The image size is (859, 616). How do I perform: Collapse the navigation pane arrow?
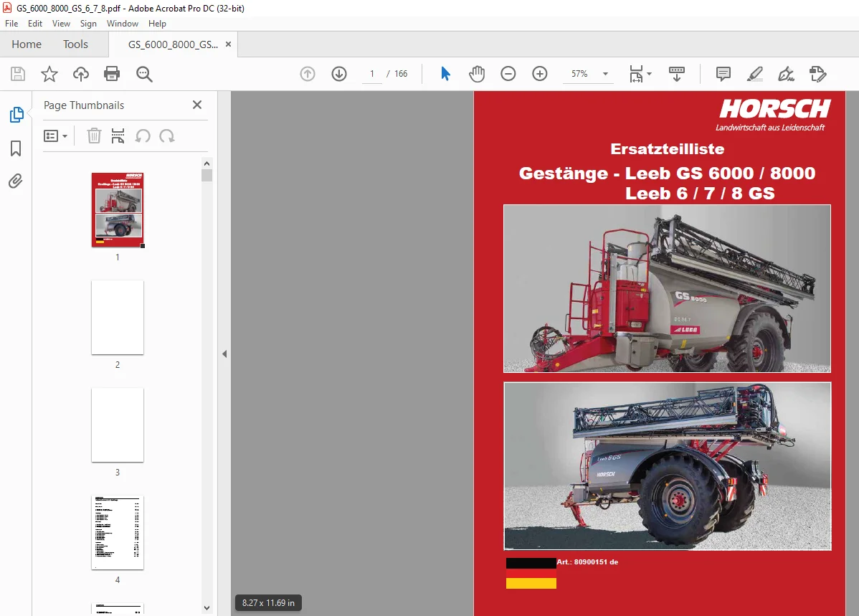(224, 354)
